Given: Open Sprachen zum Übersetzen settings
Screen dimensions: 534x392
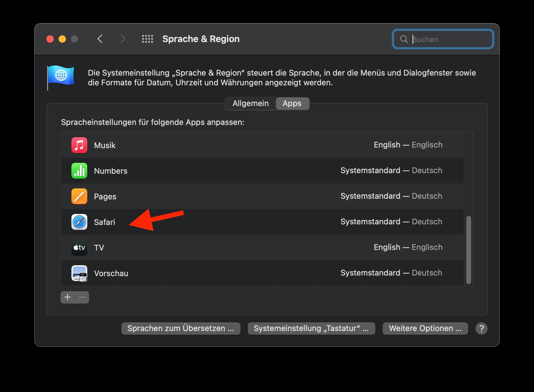Looking at the screenshot, I should pos(181,329).
